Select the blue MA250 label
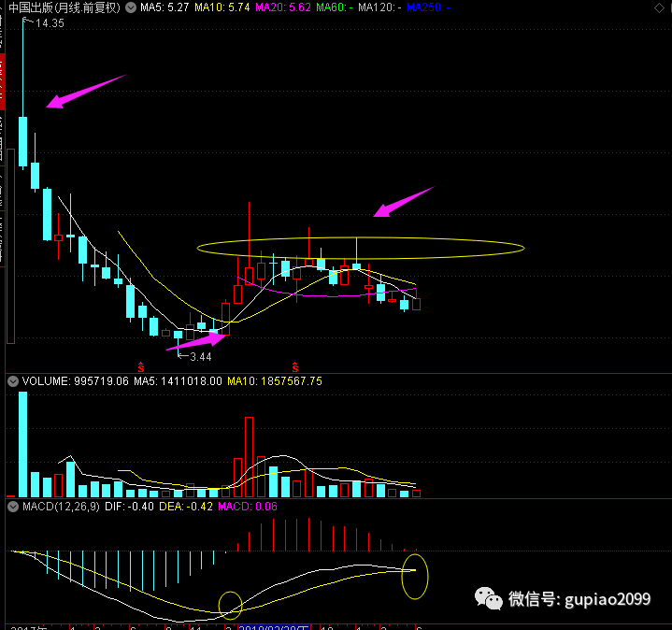 [428, 7]
